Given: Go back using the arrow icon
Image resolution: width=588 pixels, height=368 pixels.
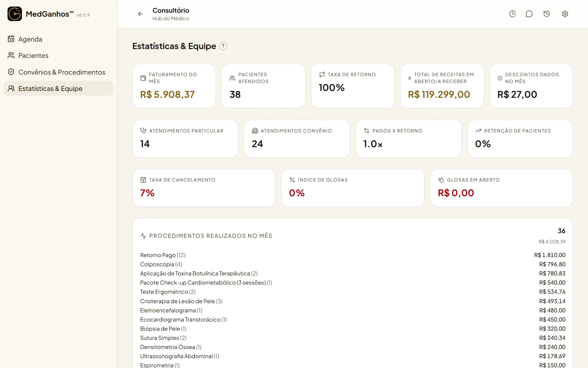Looking at the screenshot, I should click(140, 14).
